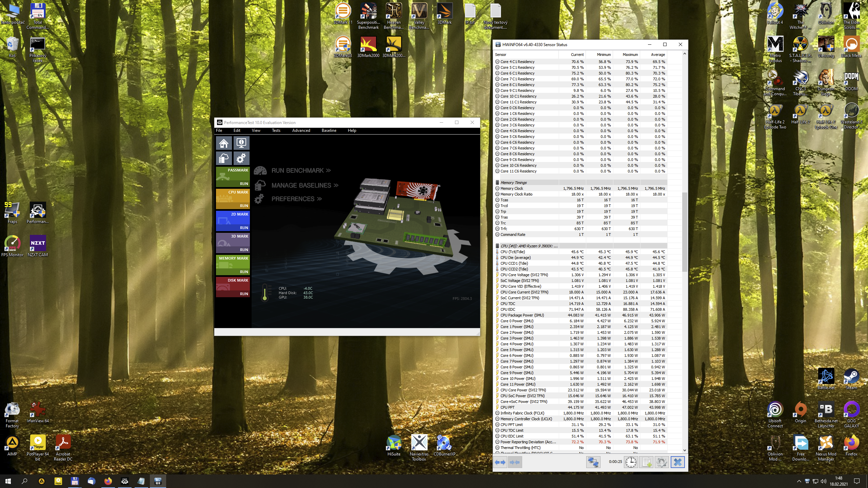Click the MANAGE BASELINES link
This screenshot has width=868, height=488.
point(305,185)
